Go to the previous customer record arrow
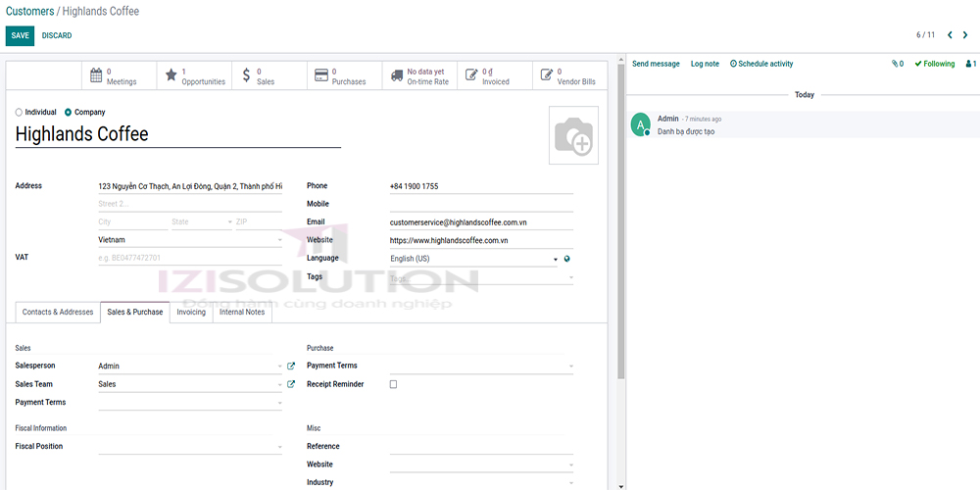This screenshot has width=980, height=490. 950,35
